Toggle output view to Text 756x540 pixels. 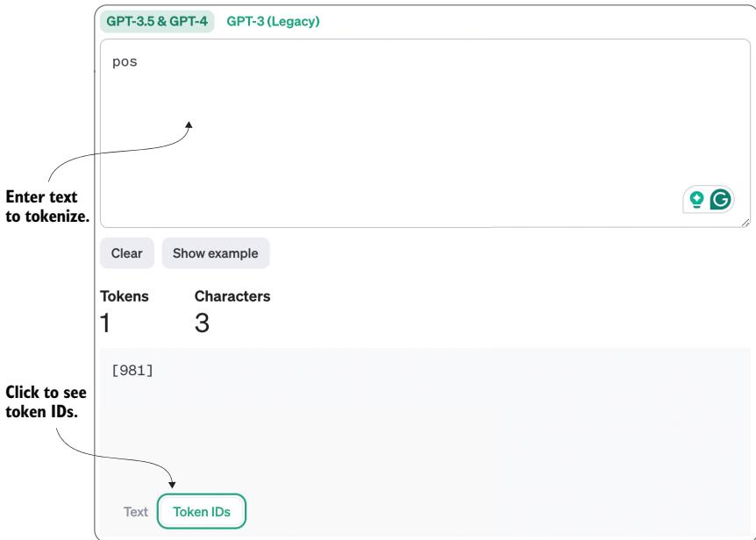(x=135, y=512)
